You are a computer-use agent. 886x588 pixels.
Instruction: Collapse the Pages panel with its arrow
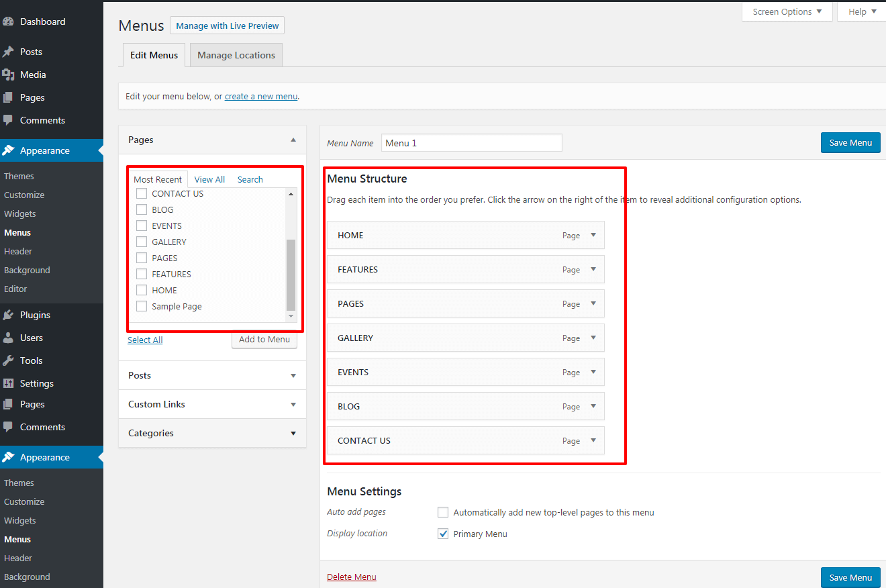pyautogui.click(x=293, y=140)
